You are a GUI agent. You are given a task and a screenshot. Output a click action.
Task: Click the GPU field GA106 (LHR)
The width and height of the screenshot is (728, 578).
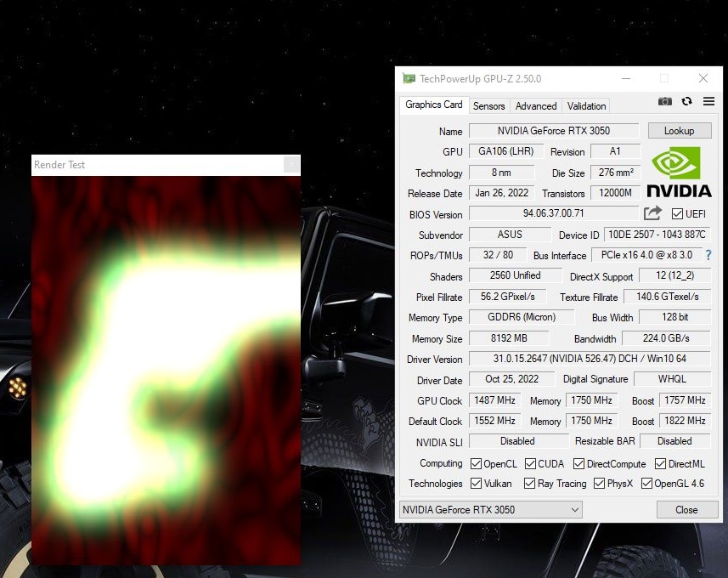click(x=506, y=151)
